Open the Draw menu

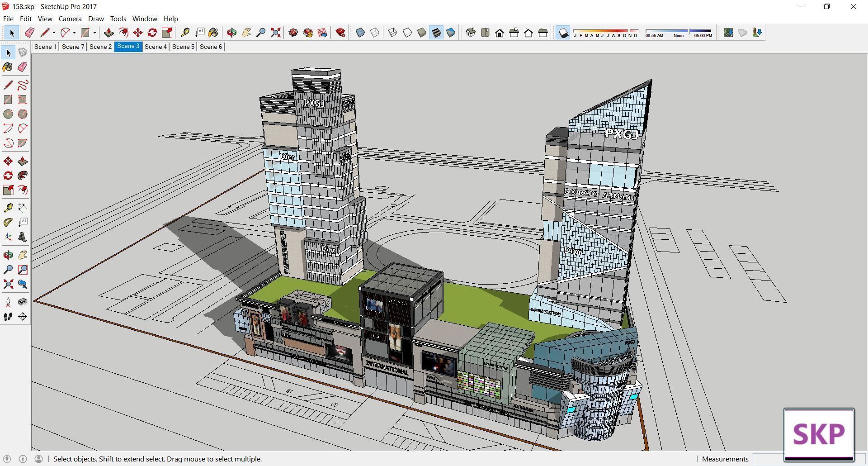click(96, 19)
